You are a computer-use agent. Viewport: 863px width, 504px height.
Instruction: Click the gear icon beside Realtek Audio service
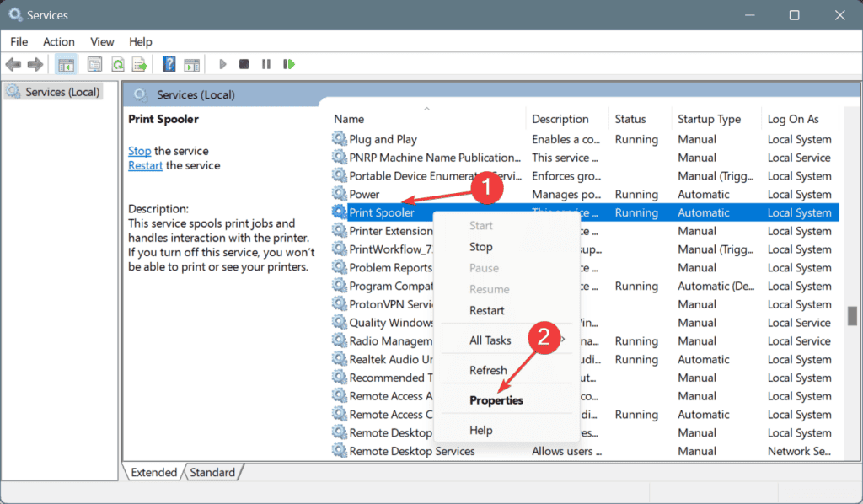[339, 359]
